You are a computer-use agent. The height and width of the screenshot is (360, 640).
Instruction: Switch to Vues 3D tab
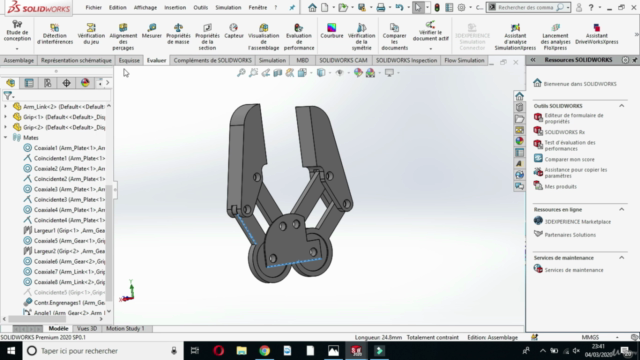(87, 328)
